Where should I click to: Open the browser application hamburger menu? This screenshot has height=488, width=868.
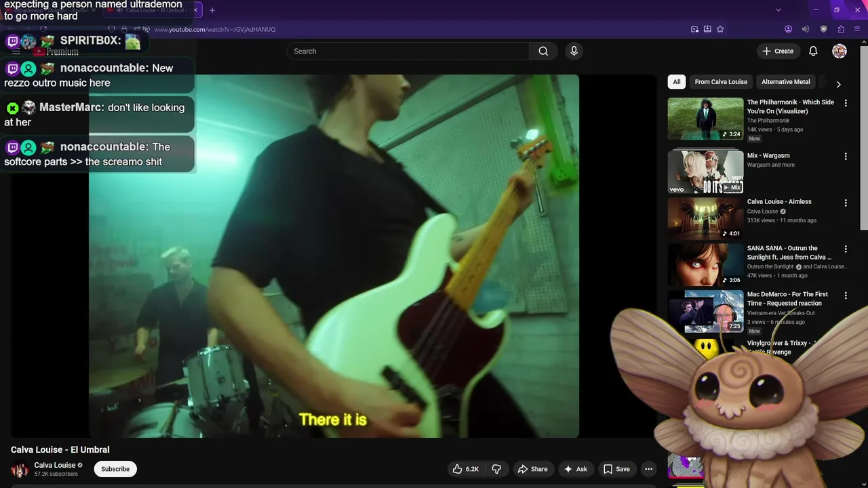(858, 29)
